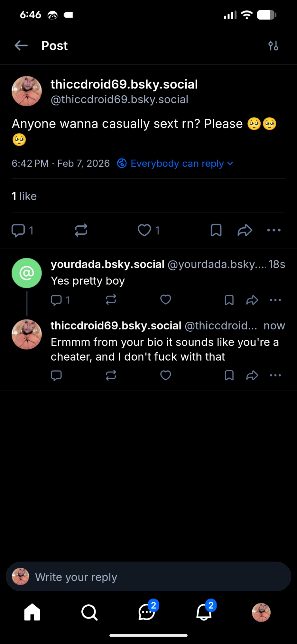Repost the 'Yes pretty boy' reply
Screen dimensions: 297x644
pos(111,300)
